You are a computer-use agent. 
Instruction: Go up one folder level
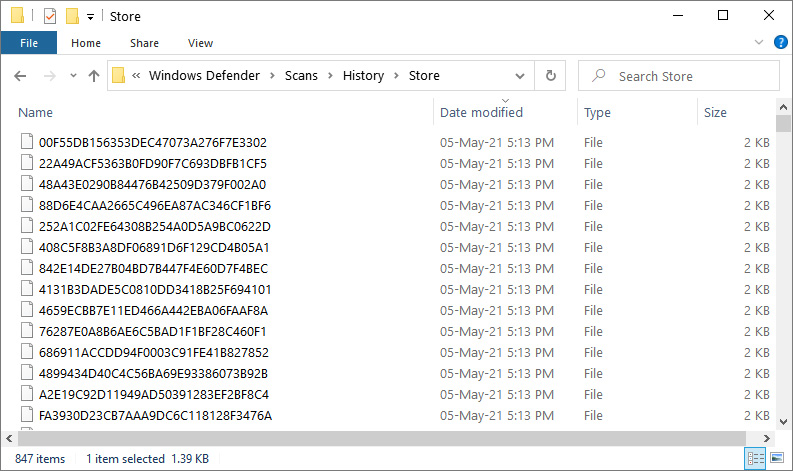[94, 76]
